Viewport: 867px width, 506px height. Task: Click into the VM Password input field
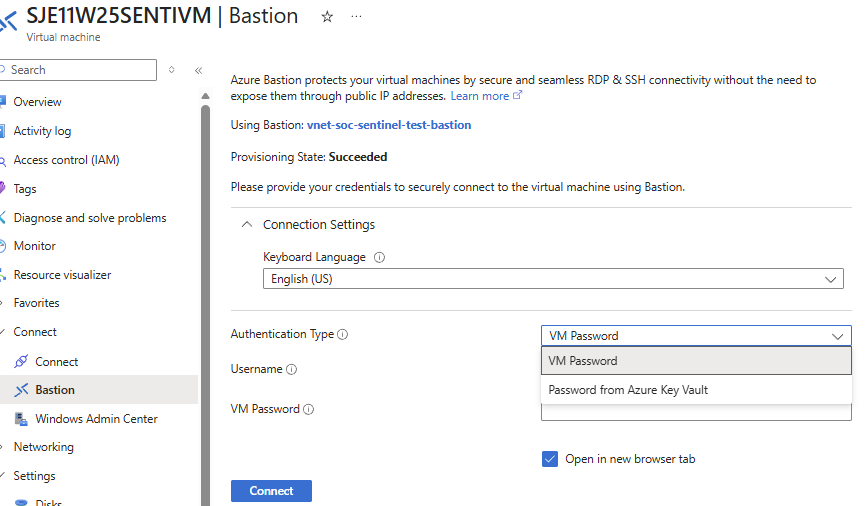tap(696, 413)
